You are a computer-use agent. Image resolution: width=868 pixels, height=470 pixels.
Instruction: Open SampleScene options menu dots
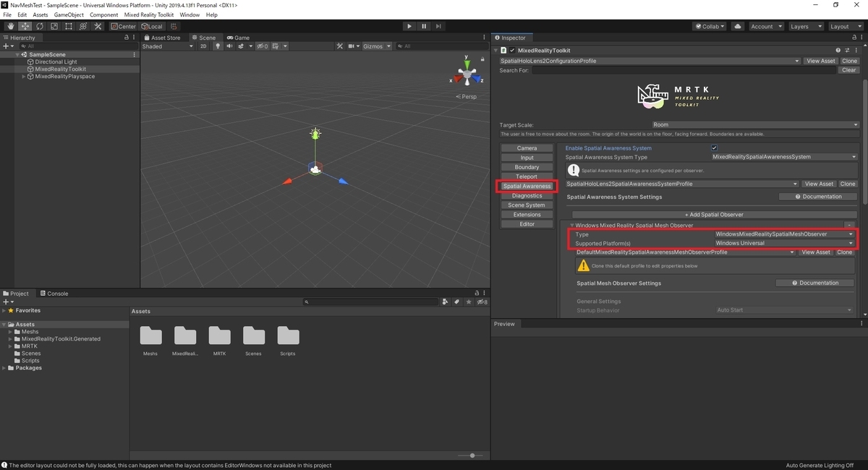click(x=134, y=54)
